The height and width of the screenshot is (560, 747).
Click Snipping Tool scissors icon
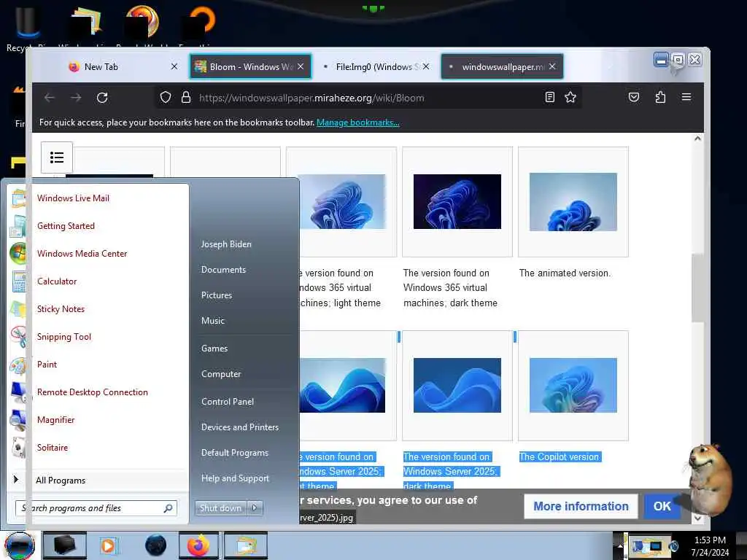pos(18,337)
